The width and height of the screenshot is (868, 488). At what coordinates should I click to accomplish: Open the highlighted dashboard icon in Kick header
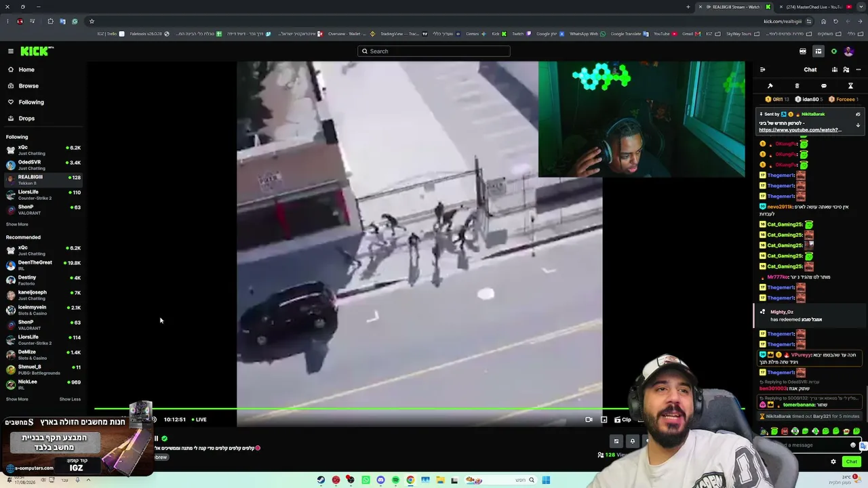coord(818,52)
